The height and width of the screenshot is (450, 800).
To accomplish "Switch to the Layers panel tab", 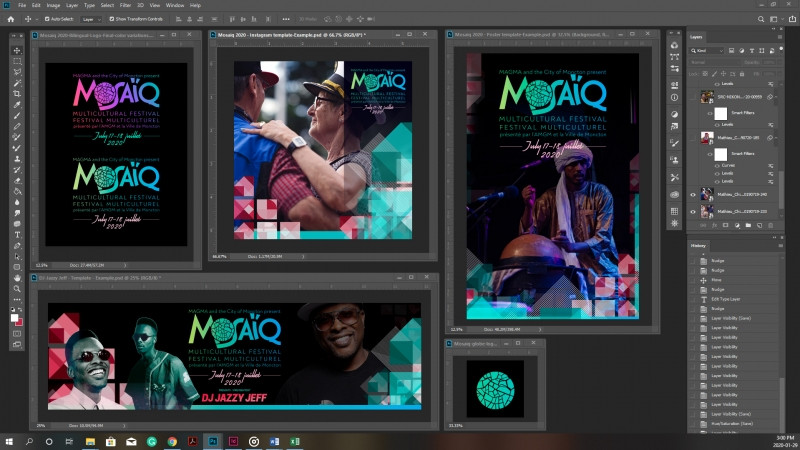I will [696, 37].
